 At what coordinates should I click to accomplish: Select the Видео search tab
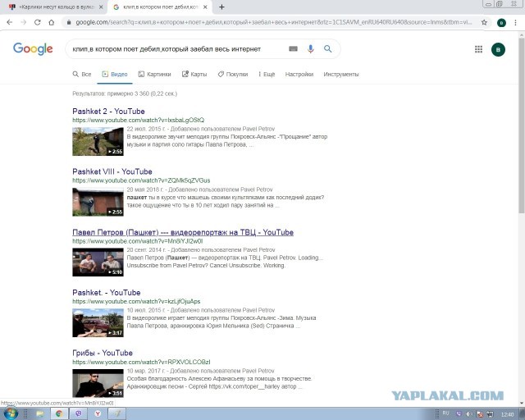click(115, 75)
